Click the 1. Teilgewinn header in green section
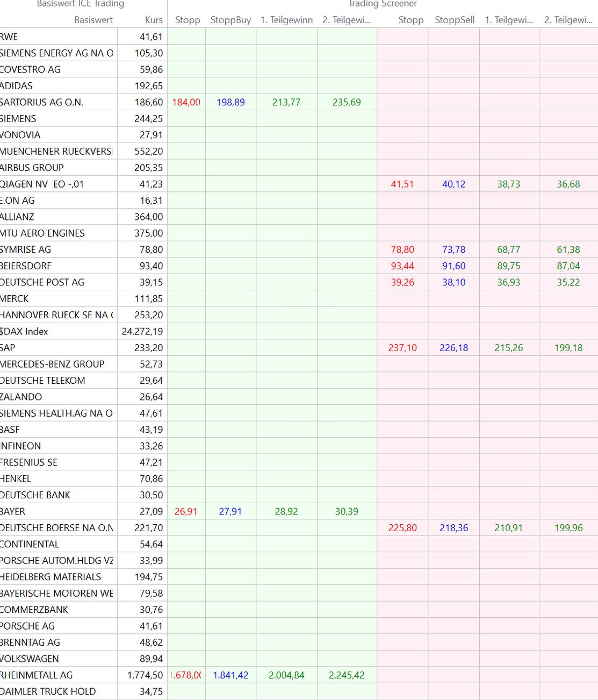 click(286, 20)
